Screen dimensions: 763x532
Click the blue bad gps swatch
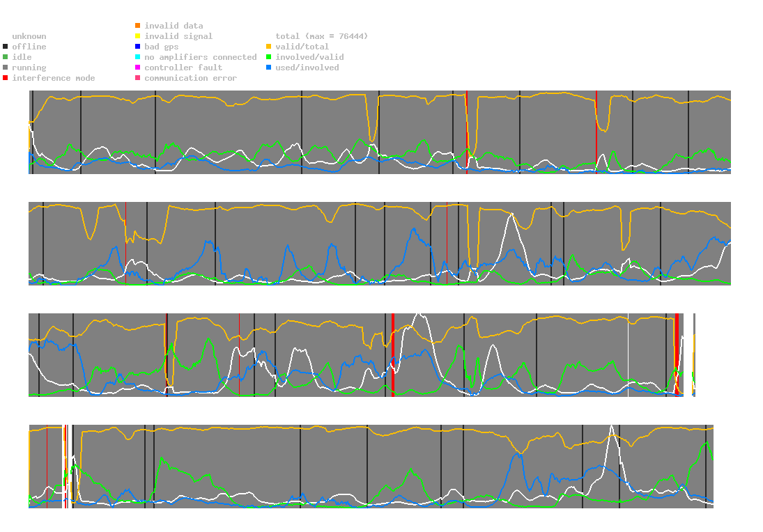[138, 47]
